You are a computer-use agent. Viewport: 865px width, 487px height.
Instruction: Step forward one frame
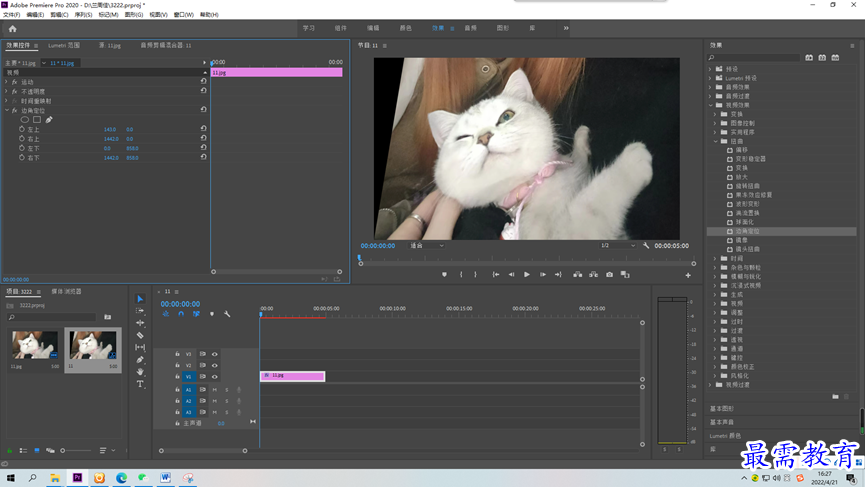(543, 275)
